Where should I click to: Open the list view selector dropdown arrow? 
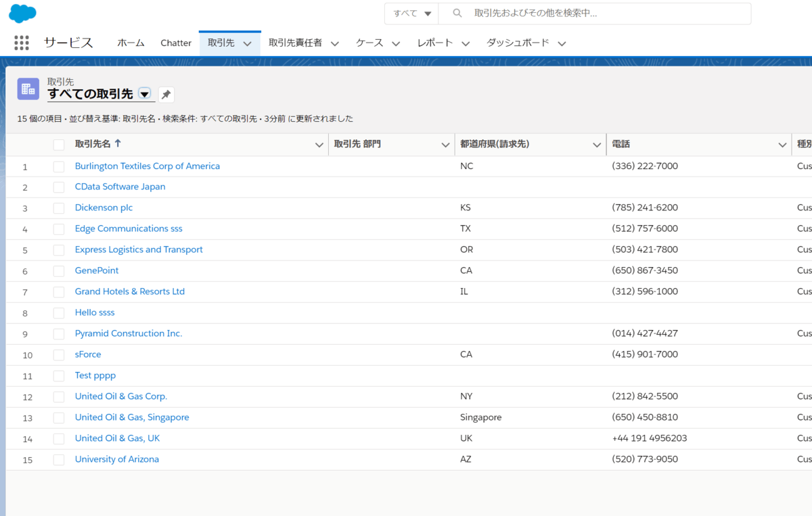tap(144, 94)
